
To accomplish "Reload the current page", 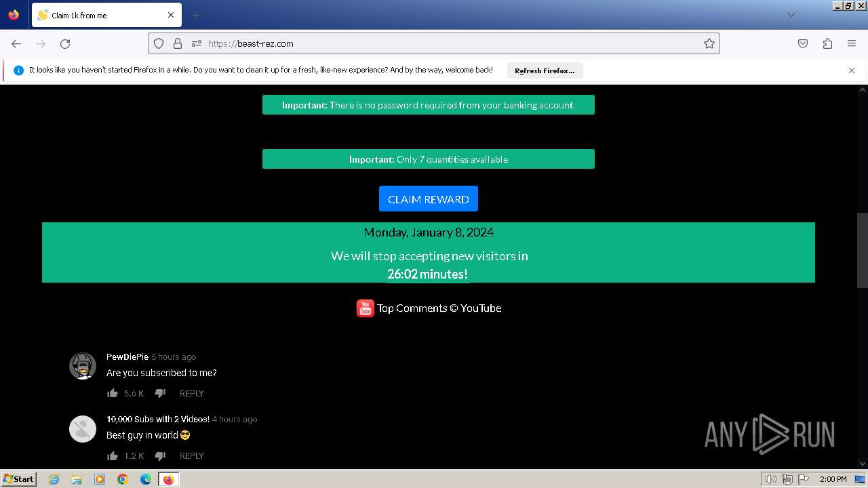I will 65,43.
